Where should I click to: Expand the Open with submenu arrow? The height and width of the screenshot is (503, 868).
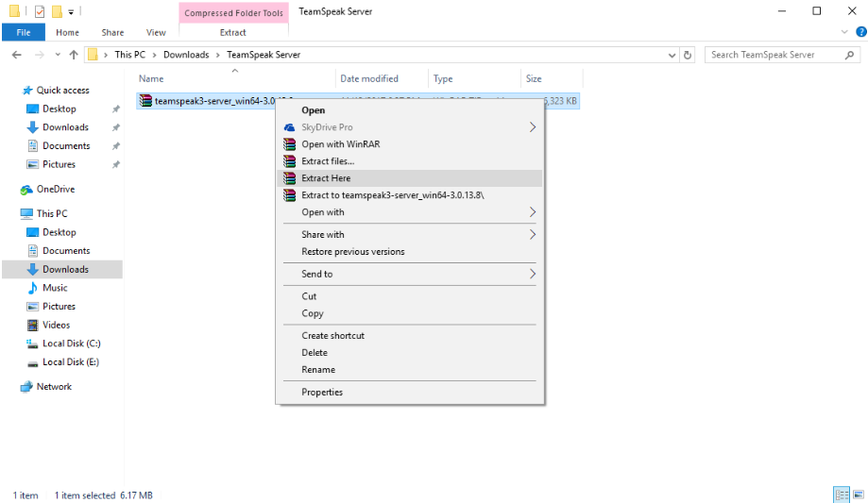pyautogui.click(x=533, y=212)
